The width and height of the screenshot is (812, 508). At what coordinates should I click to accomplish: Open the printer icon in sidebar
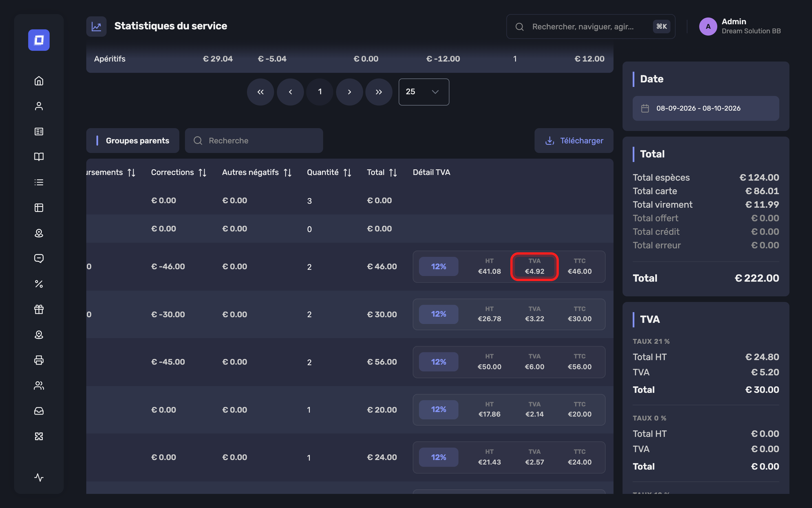(39, 360)
